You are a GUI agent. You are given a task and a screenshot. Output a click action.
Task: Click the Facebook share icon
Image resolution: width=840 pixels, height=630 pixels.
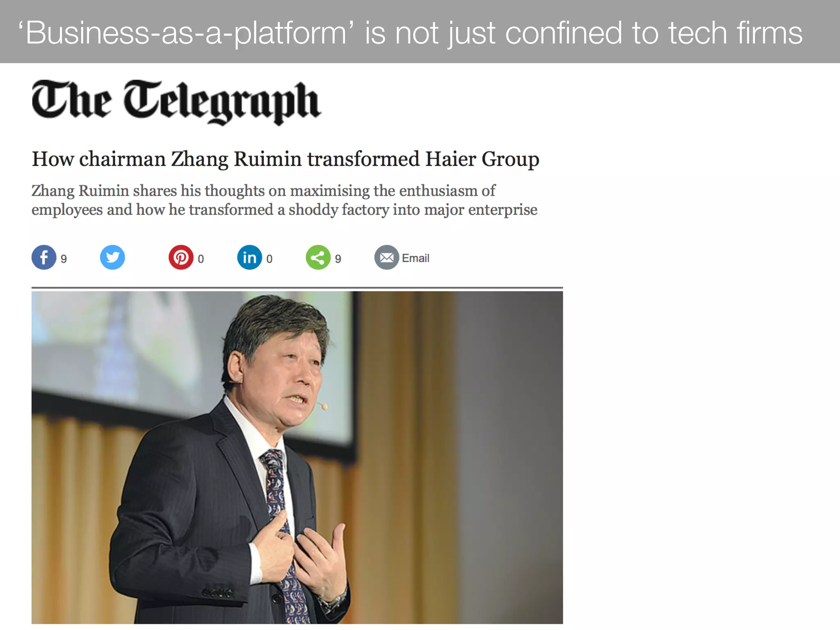click(44, 257)
